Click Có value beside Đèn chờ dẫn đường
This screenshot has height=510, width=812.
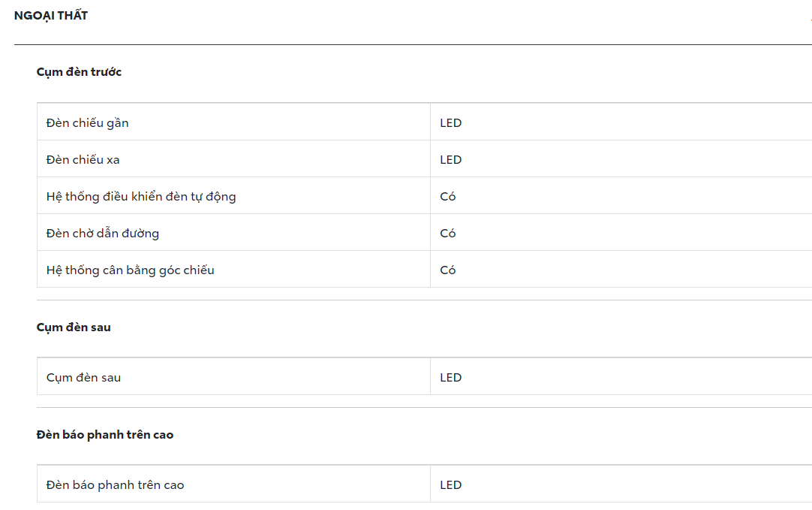coord(448,234)
